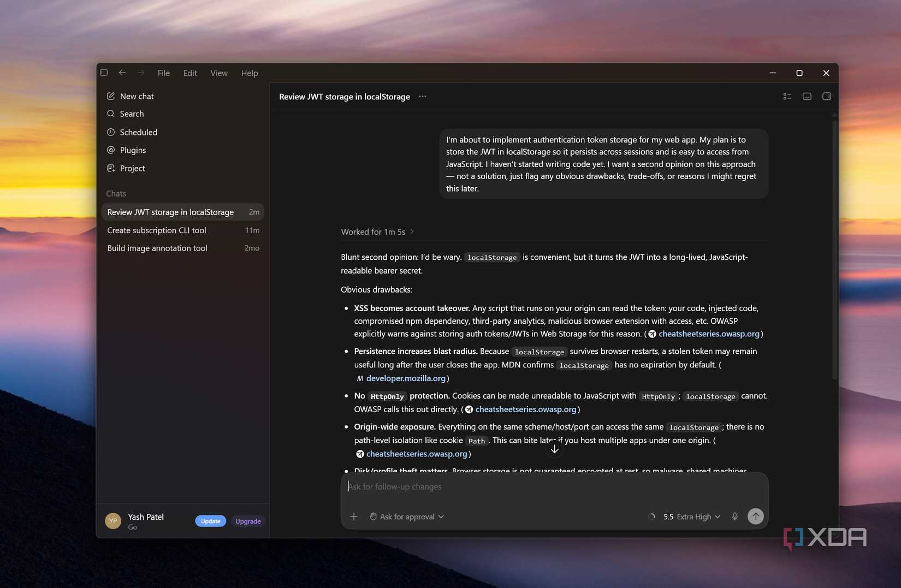The width and height of the screenshot is (901, 588).
Task: Click the Project icon
Action: tap(111, 168)
